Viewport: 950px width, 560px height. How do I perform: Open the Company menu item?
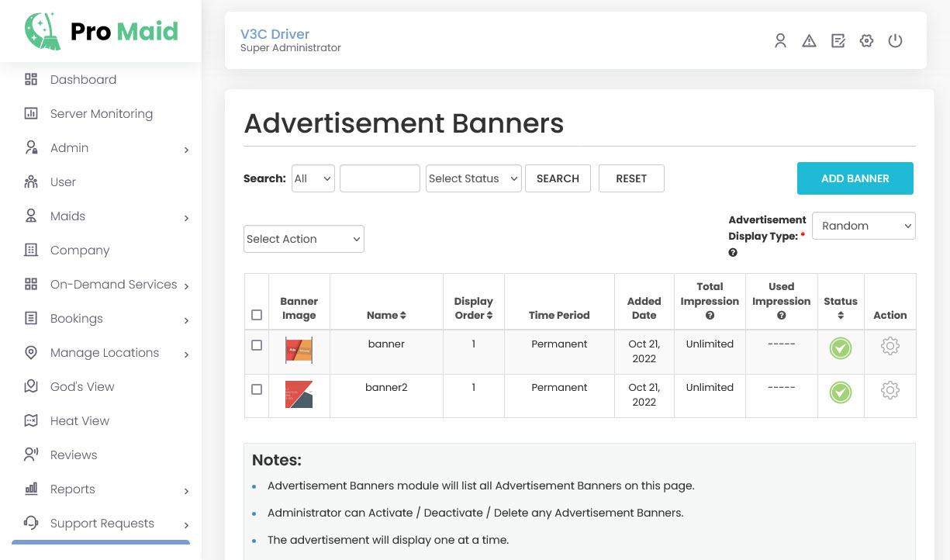pos(80,250)
